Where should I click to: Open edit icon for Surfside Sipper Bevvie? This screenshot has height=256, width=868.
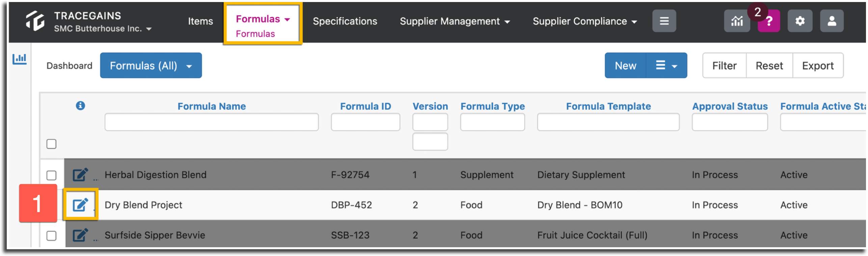tap(80, 235)
